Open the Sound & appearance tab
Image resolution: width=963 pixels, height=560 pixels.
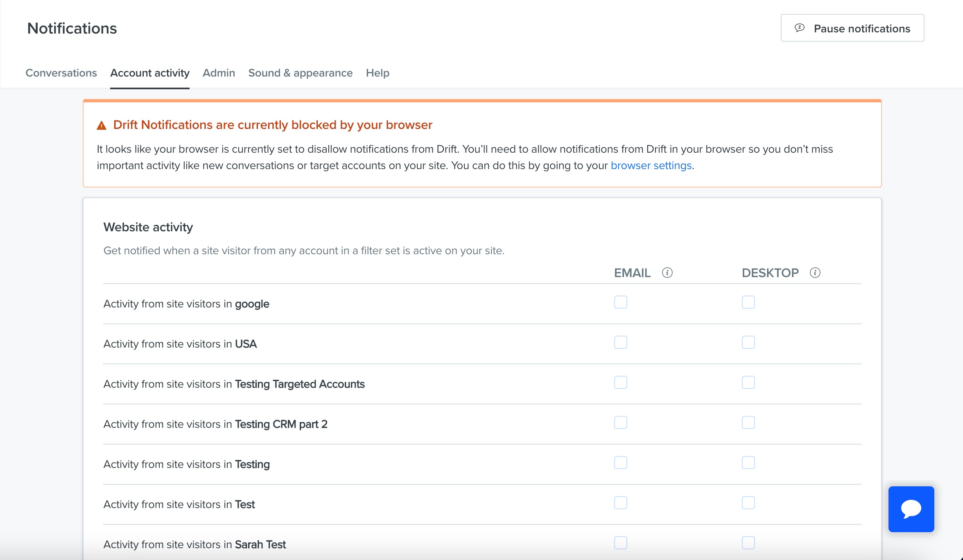[300, 73]
